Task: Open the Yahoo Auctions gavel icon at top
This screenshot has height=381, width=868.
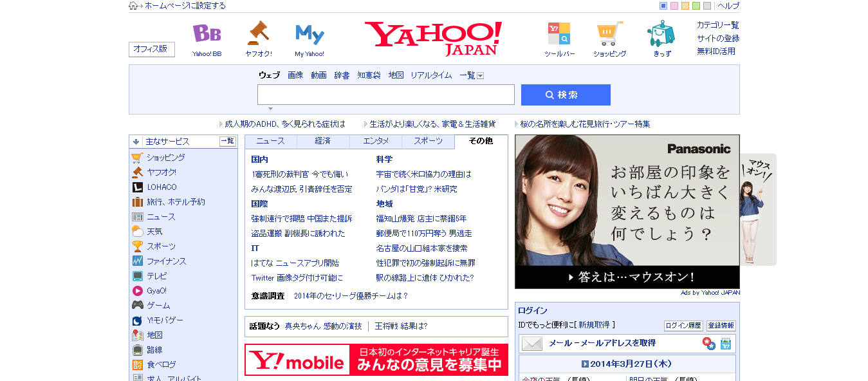Action: pyautogui.click(x=258, y=33)
